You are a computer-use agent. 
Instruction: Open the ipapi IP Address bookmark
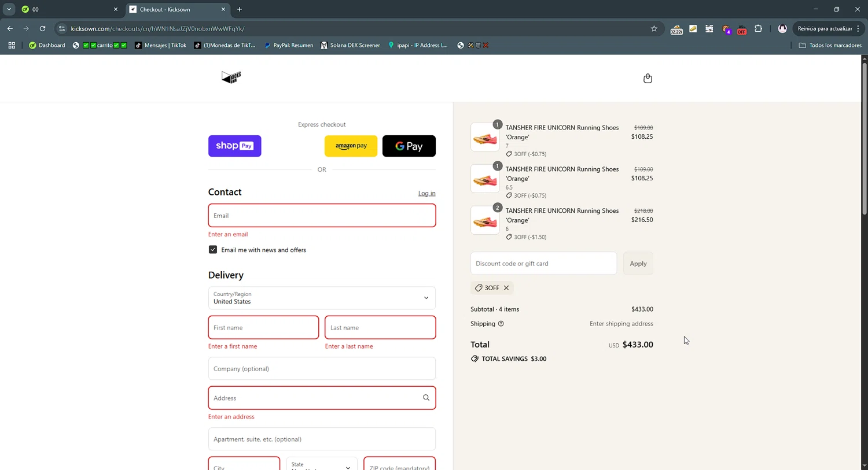coord(418,45)
